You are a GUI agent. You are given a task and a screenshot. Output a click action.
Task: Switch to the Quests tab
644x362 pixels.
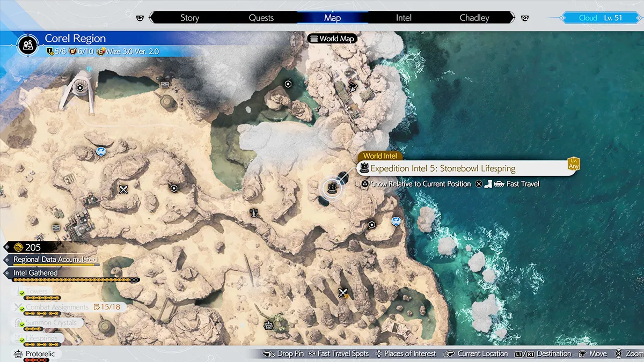tap(261, 18)
